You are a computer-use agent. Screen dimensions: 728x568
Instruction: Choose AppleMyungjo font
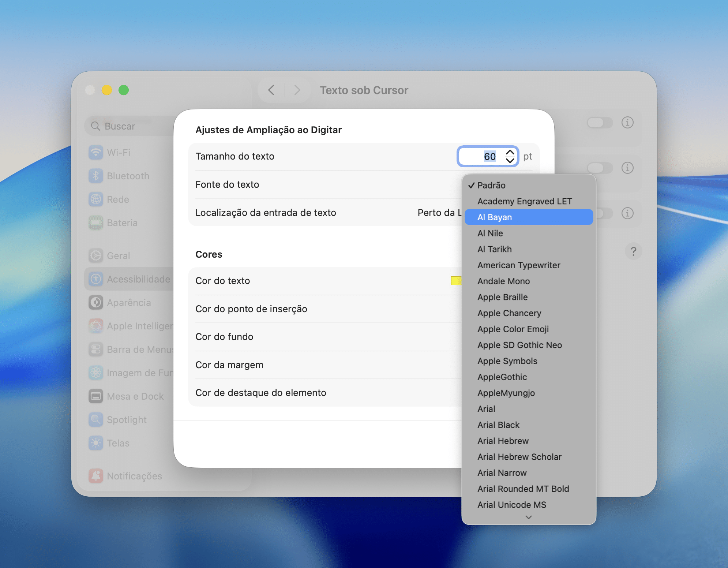tap(529, 393)
